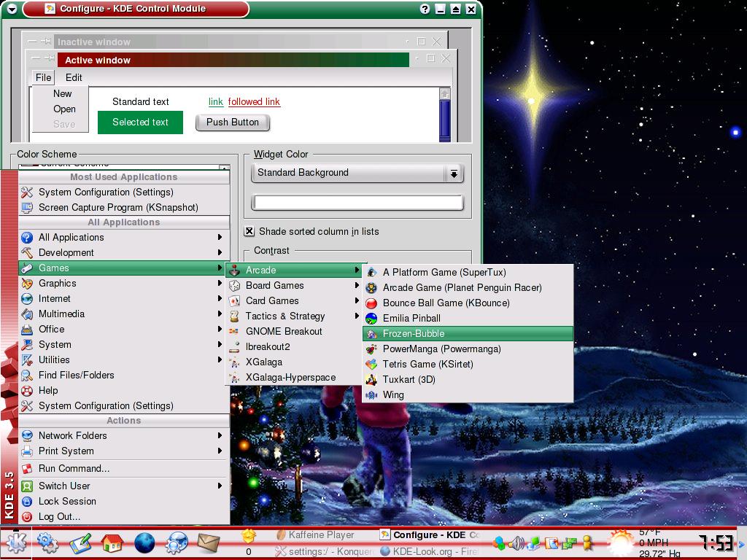This screenshot has width=747, height=560.
Task: Switch to KDE-Look.org Firefox taskbar entry
Action: (429, 551)
